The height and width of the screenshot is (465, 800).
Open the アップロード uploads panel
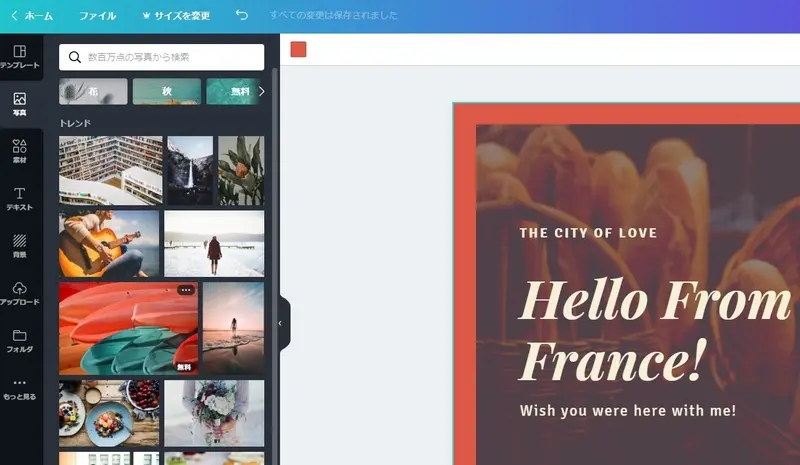20,293
